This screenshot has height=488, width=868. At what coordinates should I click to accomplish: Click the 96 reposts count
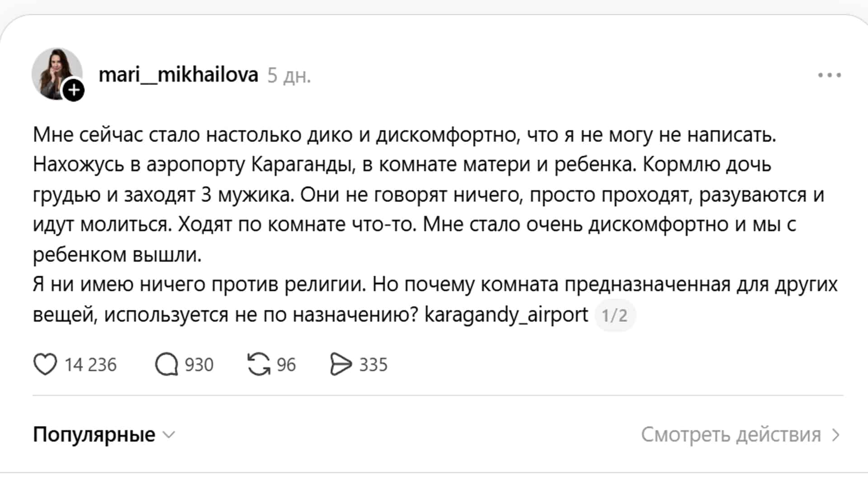[x=286, y=365]
